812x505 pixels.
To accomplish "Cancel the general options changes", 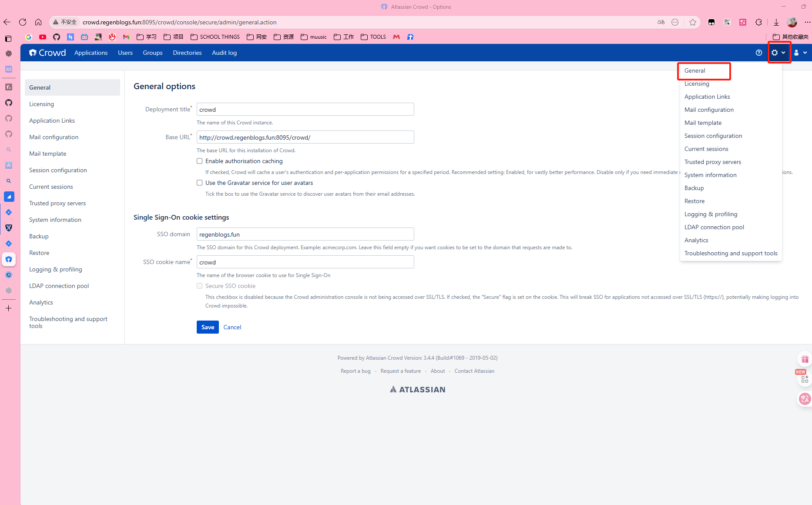I will click(232, 327).
